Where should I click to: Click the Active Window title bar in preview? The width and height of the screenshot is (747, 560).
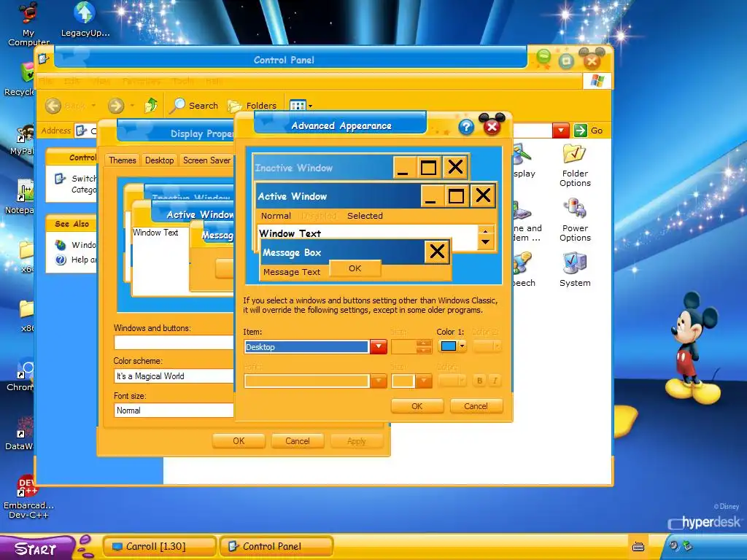click(338, 195)
